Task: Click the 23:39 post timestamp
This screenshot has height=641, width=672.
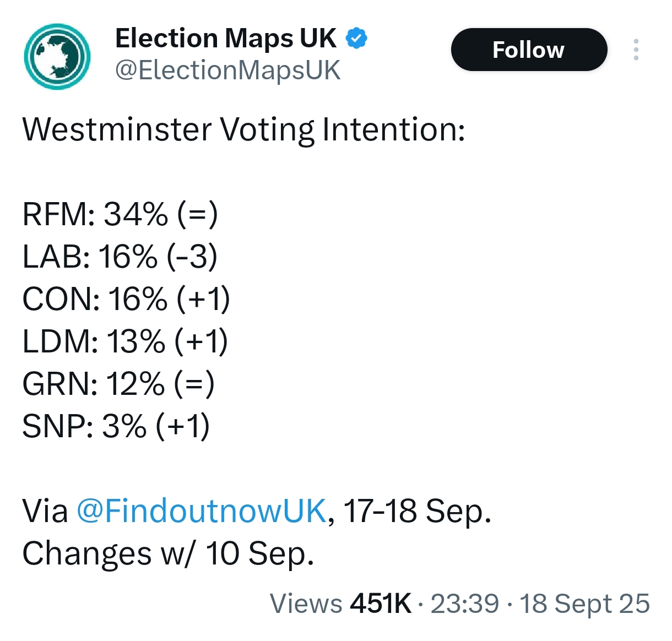Action: pyautogui.click(x=464, y=604)
